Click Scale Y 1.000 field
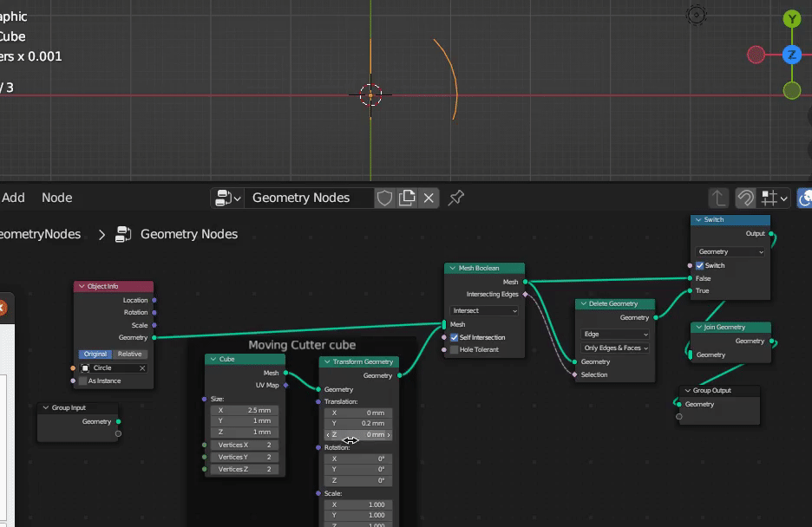812x527 pixels. [x=357, y=516]
